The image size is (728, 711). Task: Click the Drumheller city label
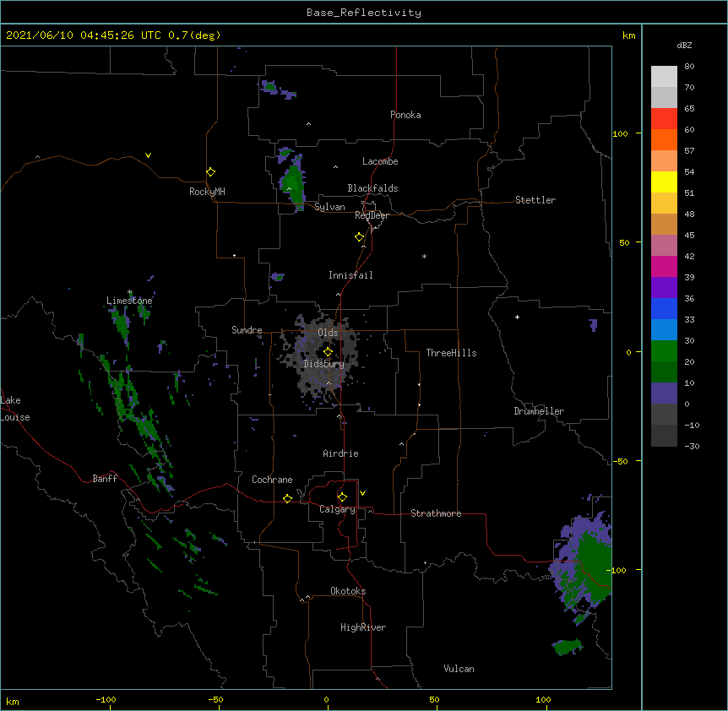(539, 411)
